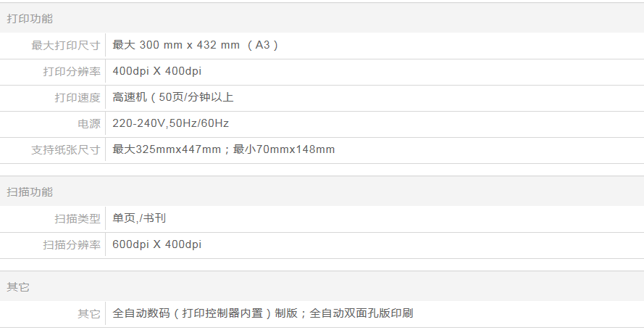Click the 220-240V,50Hz/60Hz power value
Screen dimensions: 644x330
pyautogui.click(x=171, y=123)
